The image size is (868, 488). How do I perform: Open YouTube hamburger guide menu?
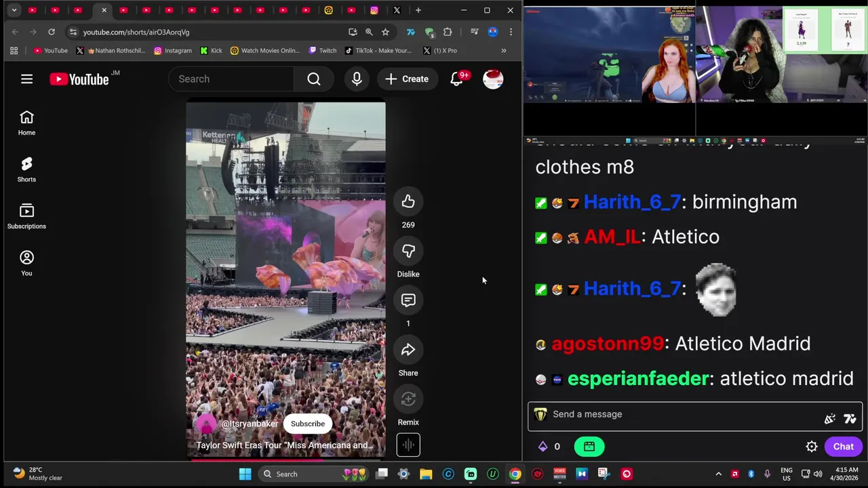(x=26, y=79)
